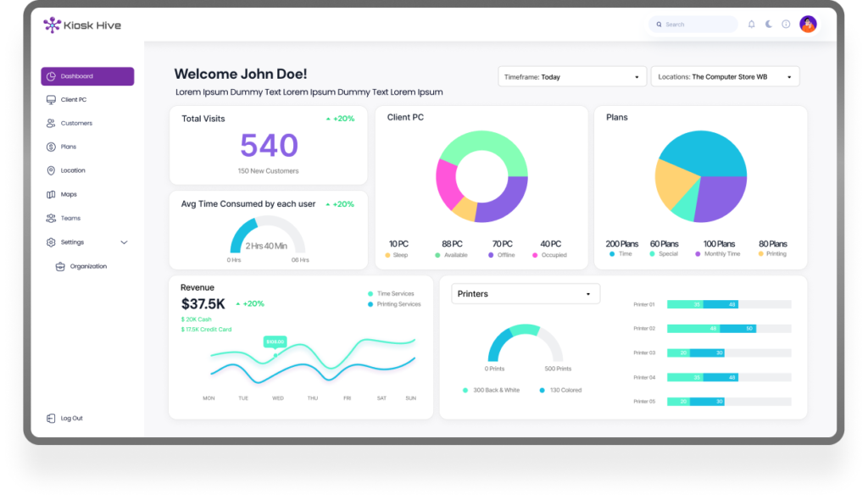The height and width of the screenshot is (500, 868).
Task: Open the Locations dropdown
Action: (725, 77)
